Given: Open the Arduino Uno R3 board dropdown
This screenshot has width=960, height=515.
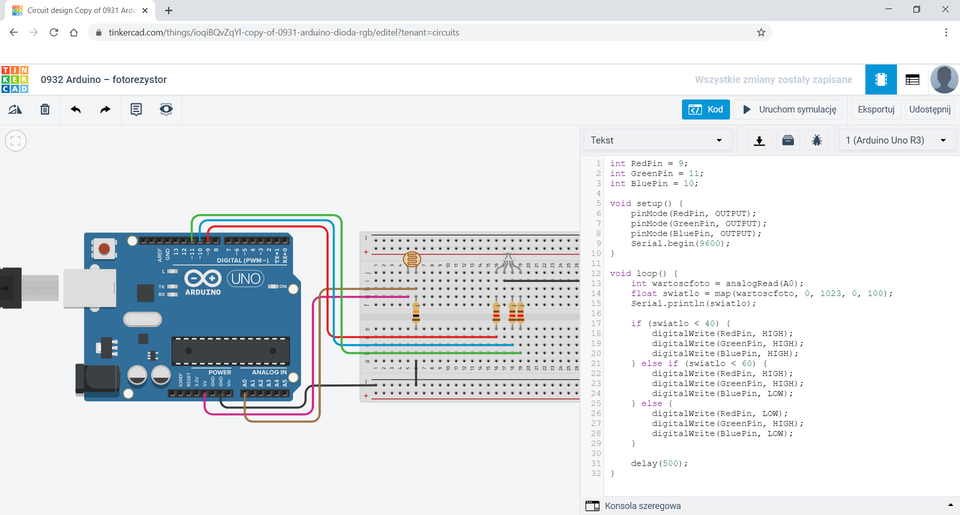Looking at the screenshot, I should [x=896, y=140].
